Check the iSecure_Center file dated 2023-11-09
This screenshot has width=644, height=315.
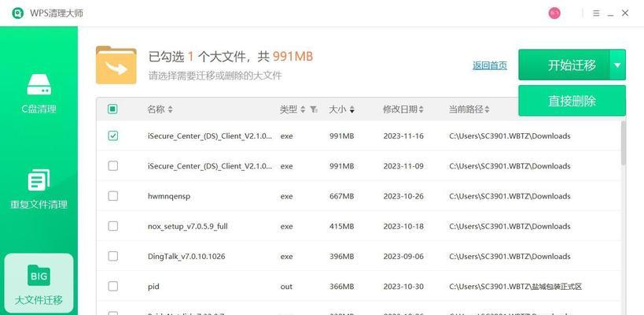(x=112, y=165)
